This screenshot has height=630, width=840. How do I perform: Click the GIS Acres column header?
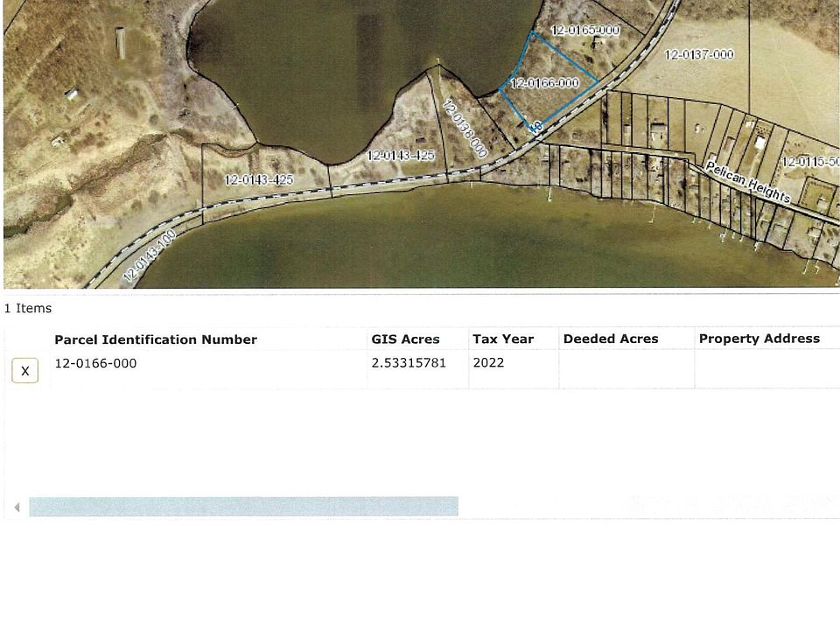[405, 339]
